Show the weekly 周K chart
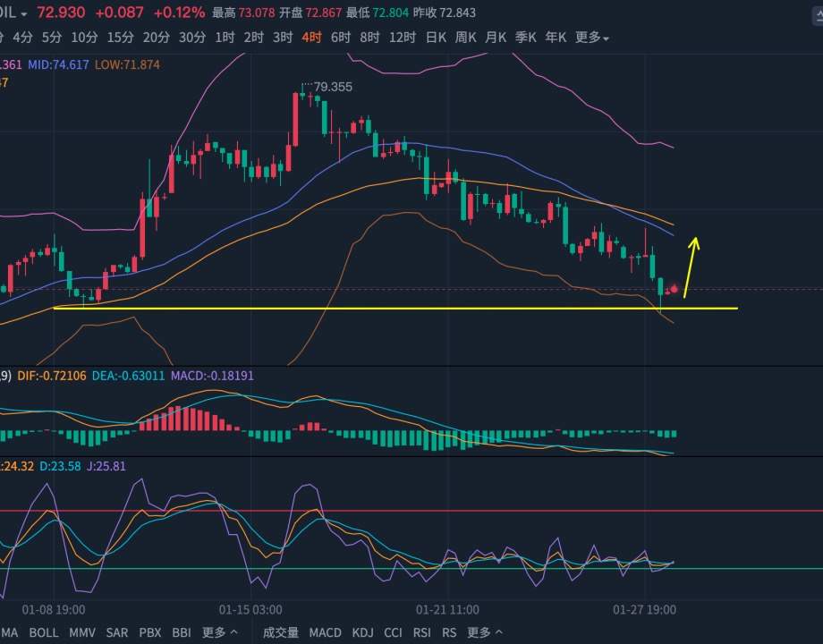Screen dimensions: 823x644 pyautogui.click(x=465, y=38)
